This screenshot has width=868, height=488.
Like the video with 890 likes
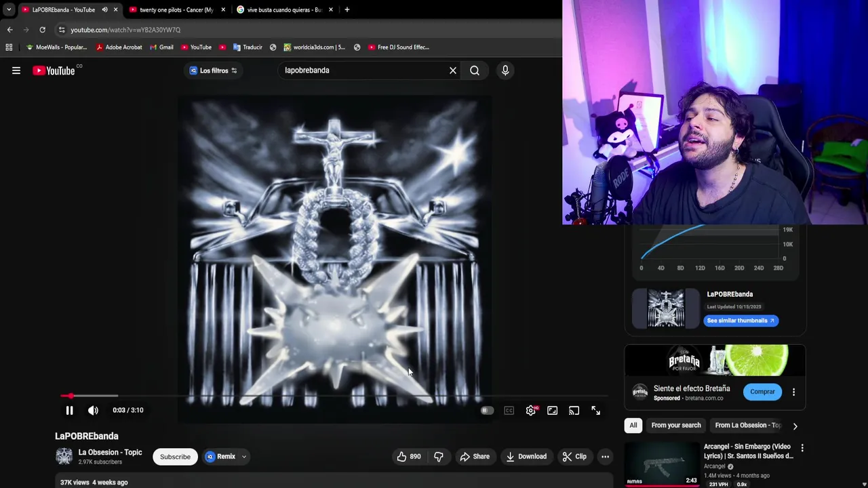pos(408,457)
